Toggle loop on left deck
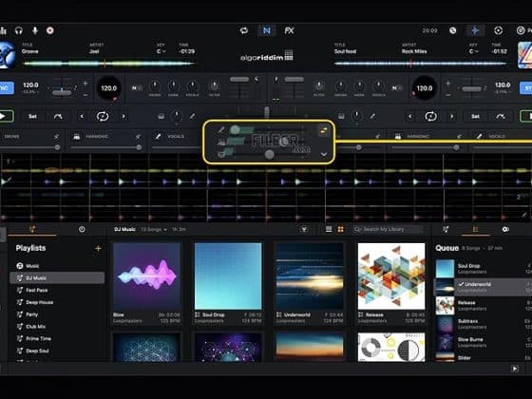The image size is (532, 399). pyautogui.click(x=103, y=116)
